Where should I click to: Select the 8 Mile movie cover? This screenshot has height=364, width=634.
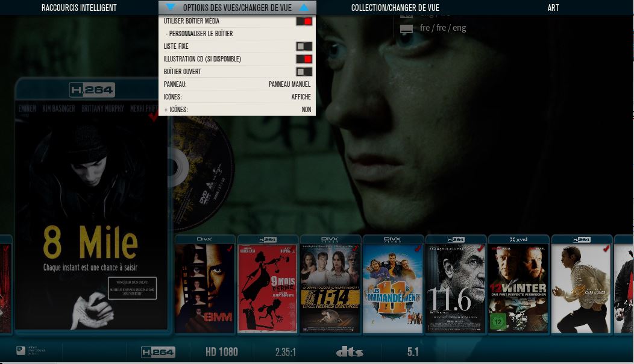click(x=92, y=215)
